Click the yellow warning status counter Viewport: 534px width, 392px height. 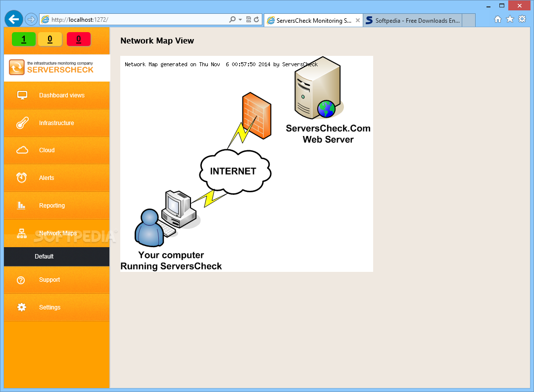tap(49, 40)
